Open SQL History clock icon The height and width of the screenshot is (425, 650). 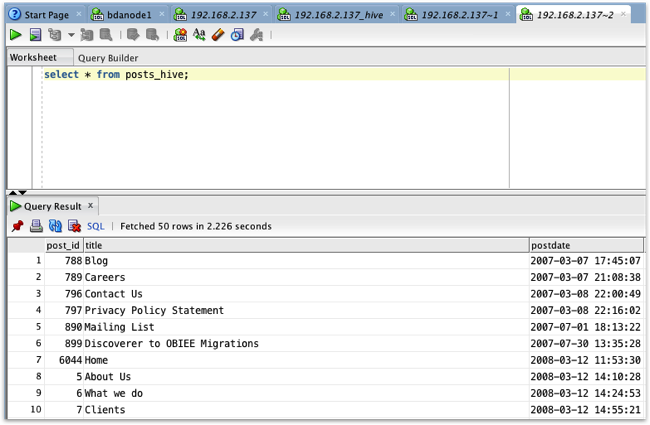[237, 35]
